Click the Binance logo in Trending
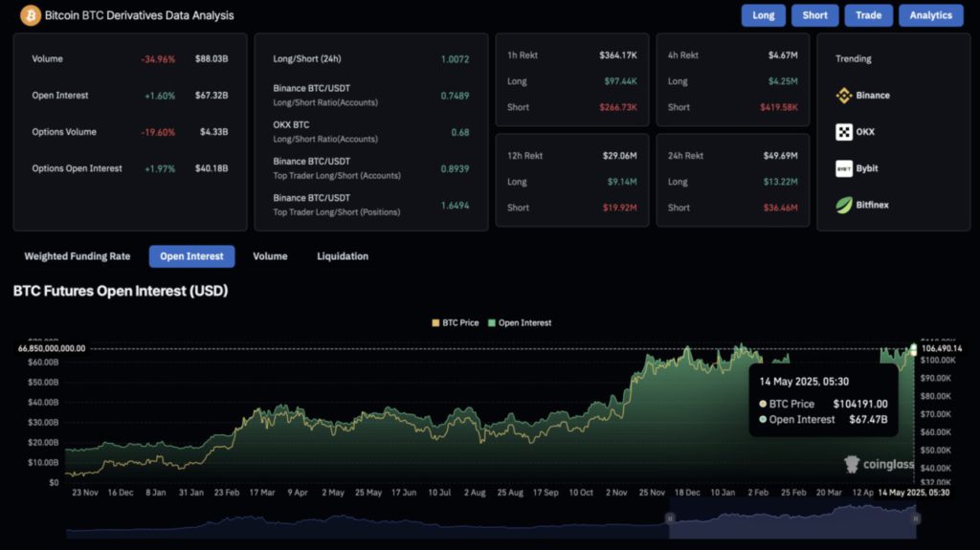Screen dimensions: 980x550 click(x=844, y=95)
